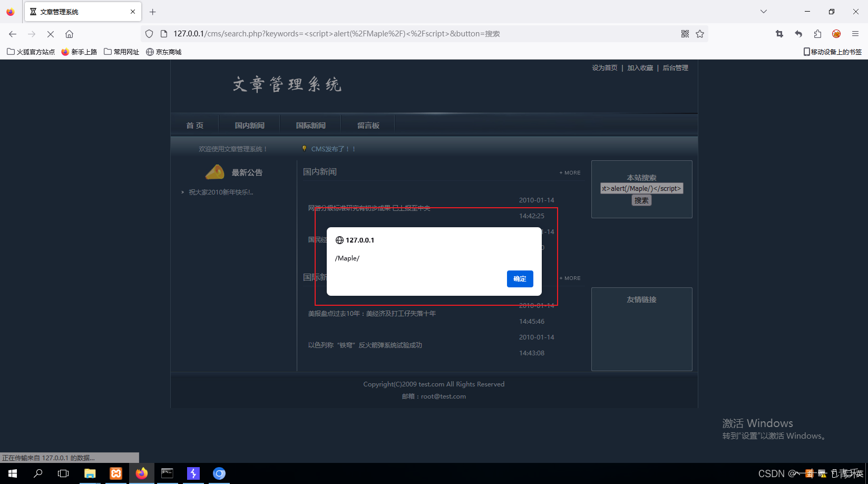
Task: Open the Extensions puzzle icon
Action: (817, 34)
